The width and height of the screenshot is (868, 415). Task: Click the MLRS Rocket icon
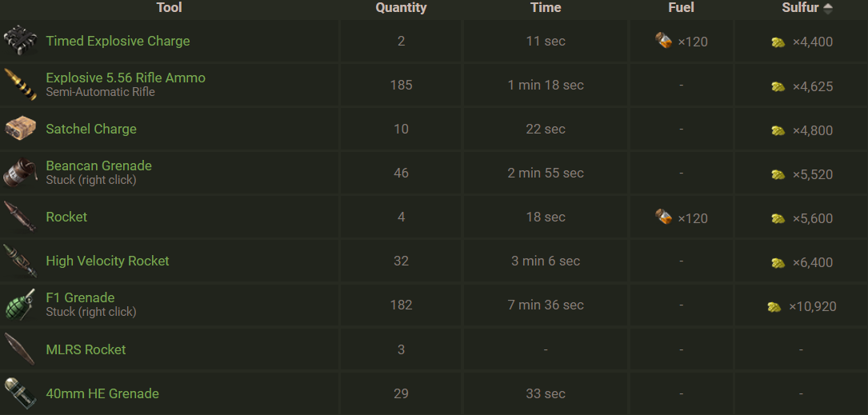(x=20, y=349)
